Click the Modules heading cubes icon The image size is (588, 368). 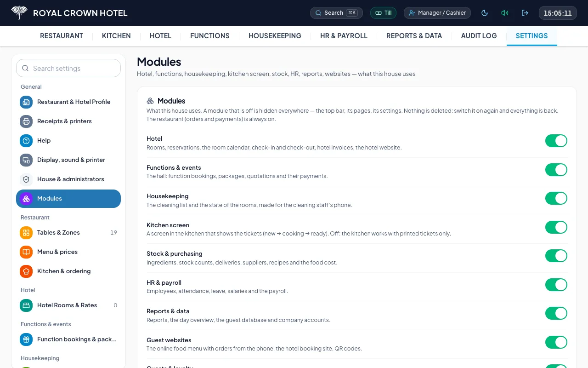click(x=150, y=101)
